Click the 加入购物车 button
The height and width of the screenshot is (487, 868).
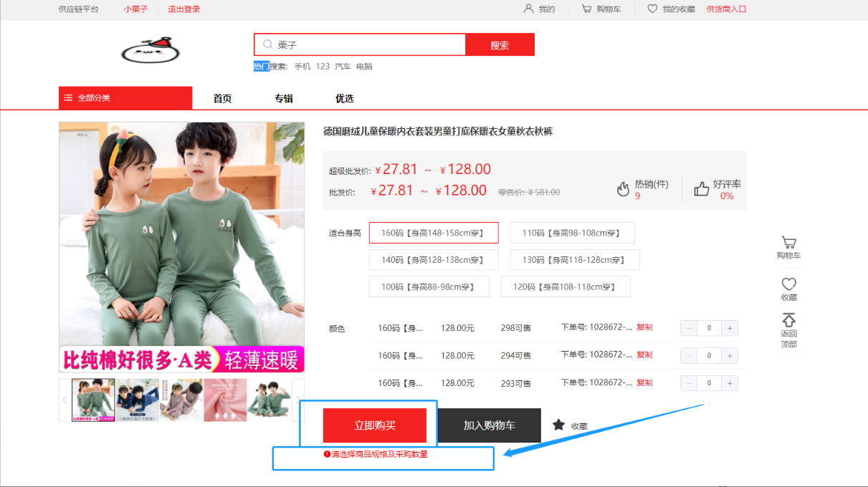click(x=489, y=425)
